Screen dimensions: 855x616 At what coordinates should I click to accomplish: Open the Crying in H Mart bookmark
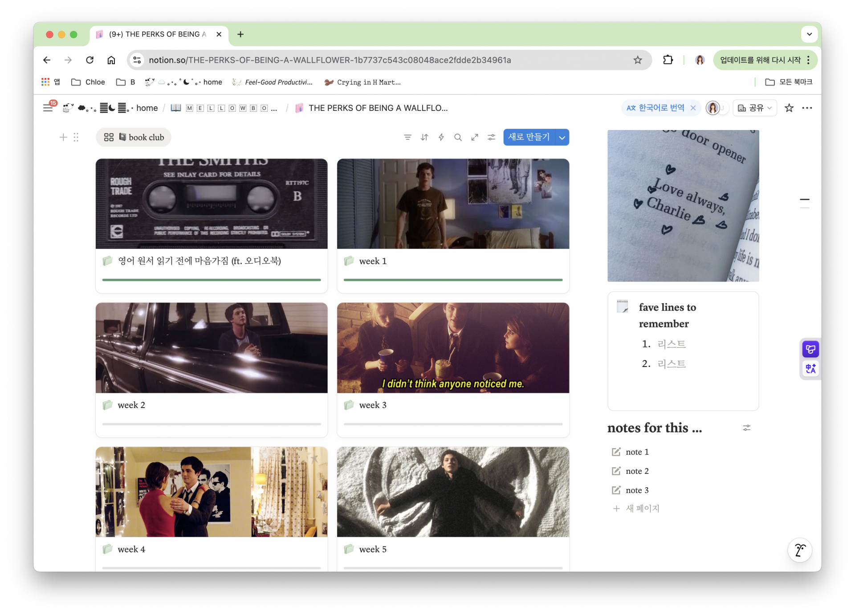coord(362,82)
